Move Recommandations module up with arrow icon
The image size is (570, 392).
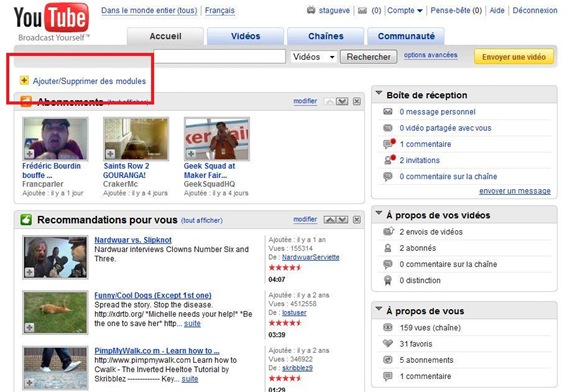(330, 220)
